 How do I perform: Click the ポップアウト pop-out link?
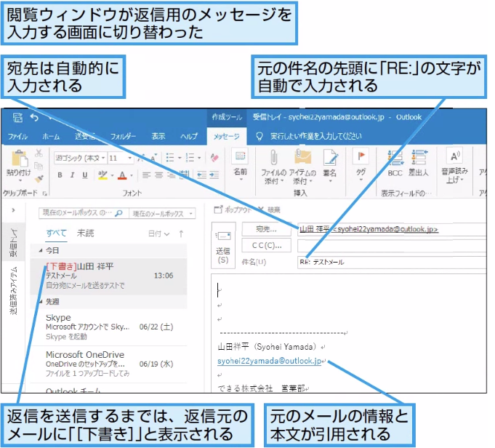tap(233, 209)
